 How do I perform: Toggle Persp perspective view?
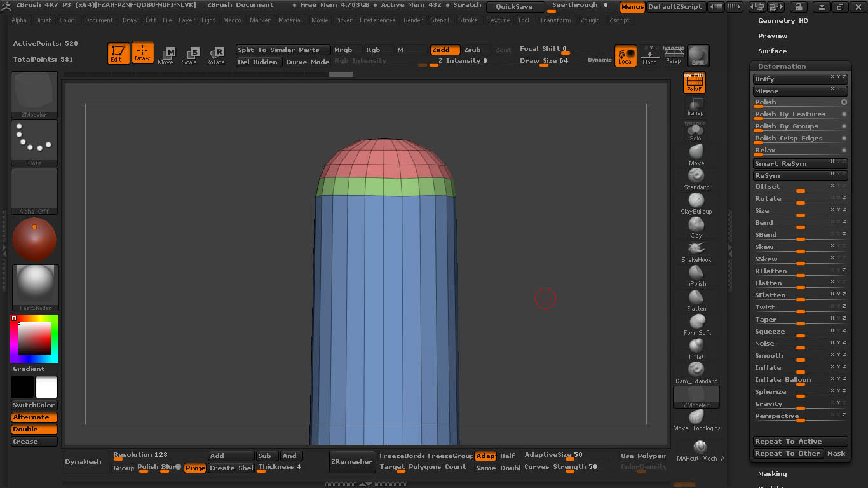673,55
